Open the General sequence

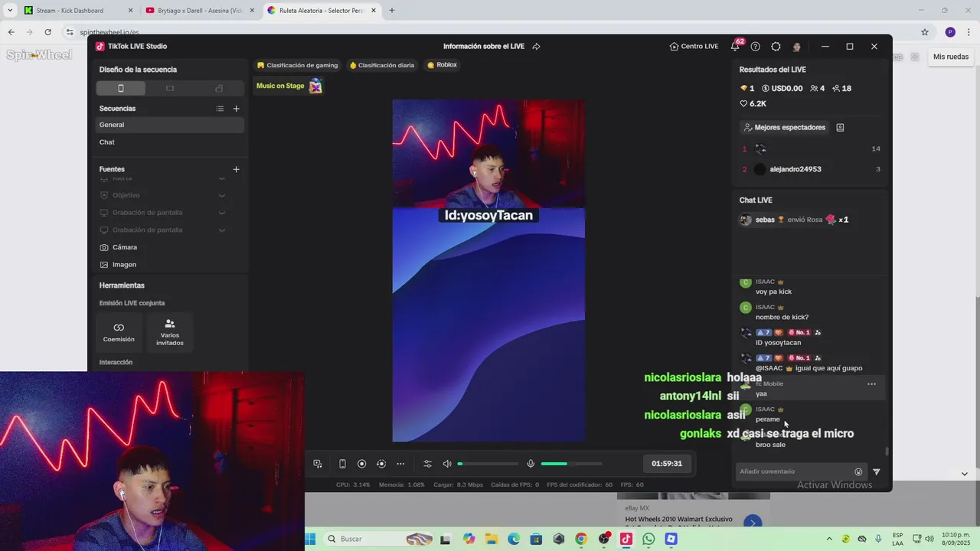[170, 125]
